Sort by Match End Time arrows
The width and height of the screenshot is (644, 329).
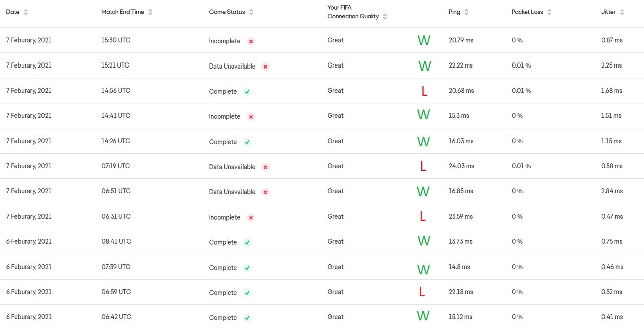(150, 12)
